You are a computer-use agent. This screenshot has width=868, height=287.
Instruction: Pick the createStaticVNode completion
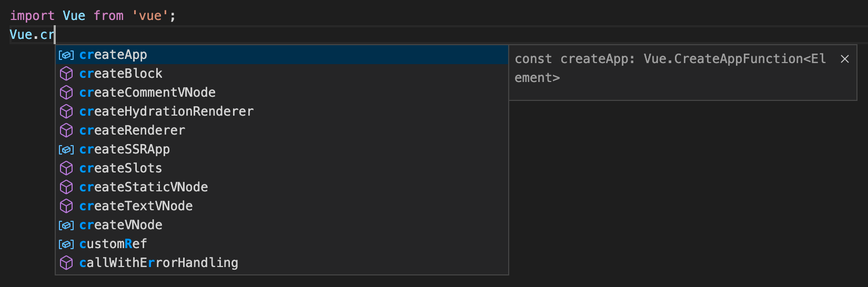pyautogui.click(x=282, y=187)
